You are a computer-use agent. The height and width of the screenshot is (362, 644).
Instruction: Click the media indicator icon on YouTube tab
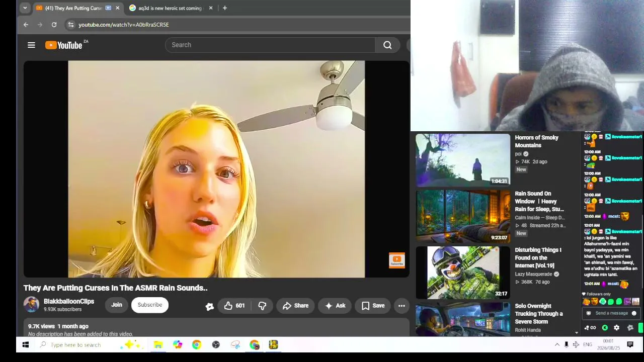pyautogui.click(x=108, y=8)
